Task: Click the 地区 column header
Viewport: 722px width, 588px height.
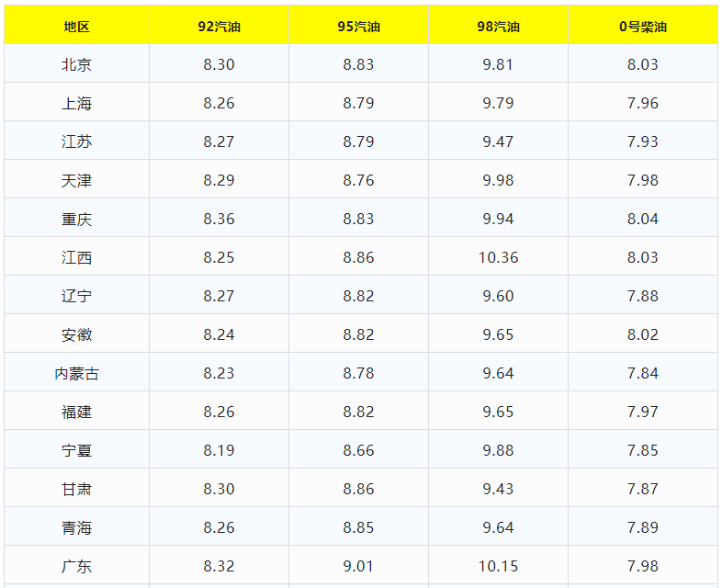Action: point(76,27)
